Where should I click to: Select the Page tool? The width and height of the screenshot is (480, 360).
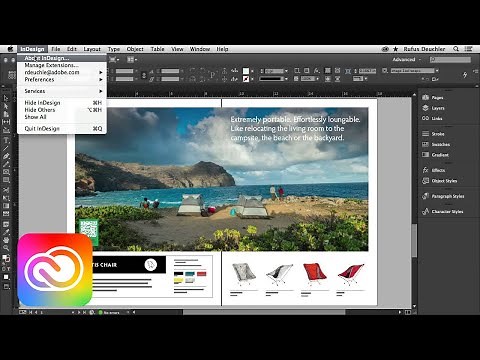tap(6, 114)
